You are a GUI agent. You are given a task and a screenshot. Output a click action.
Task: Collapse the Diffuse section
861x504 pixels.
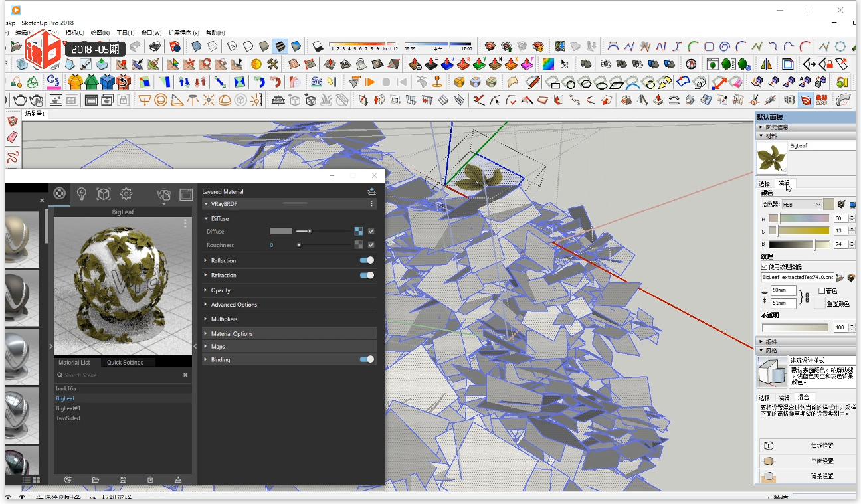pos(206,218)
